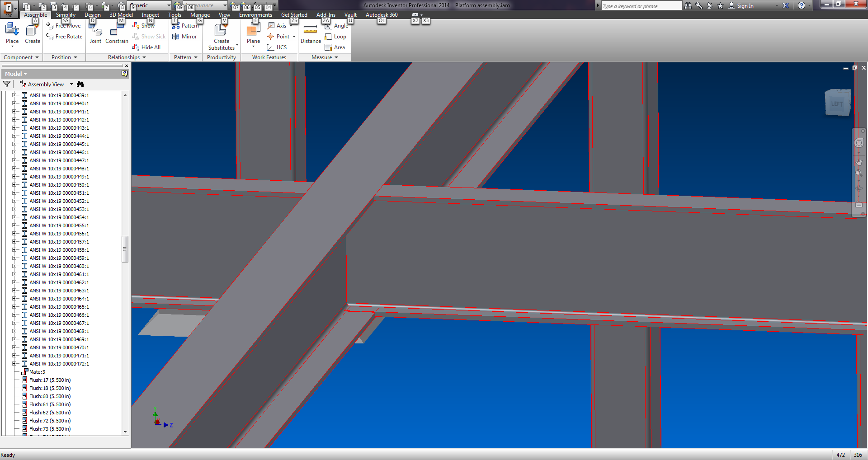Open the component filter funnel icon
Image resolution: width=868 pixels, height=460 pixels.
point(7,84)
